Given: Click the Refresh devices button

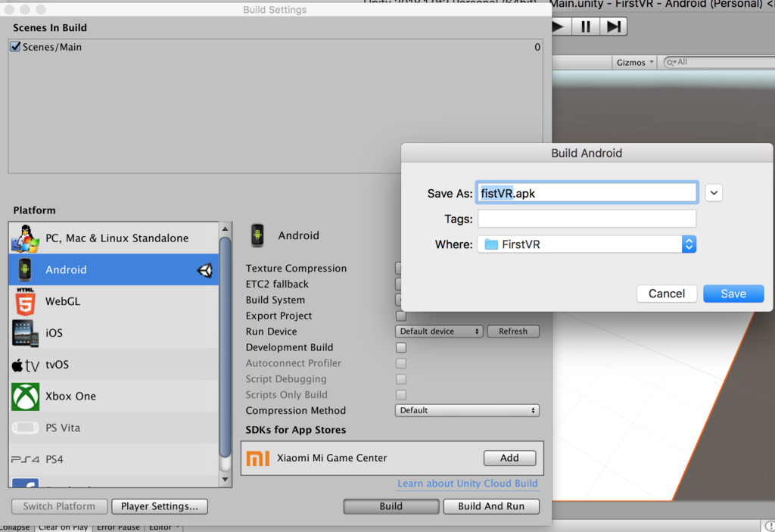Looking at the screenshot, I should coord(513,331).
